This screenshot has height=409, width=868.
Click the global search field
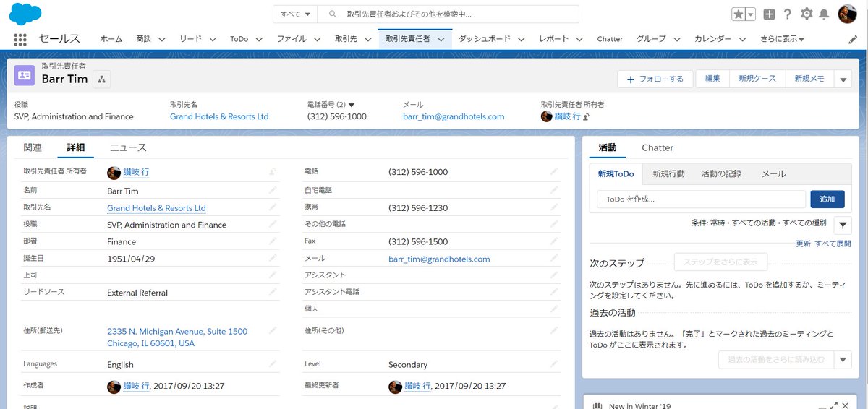pos(449,14)
